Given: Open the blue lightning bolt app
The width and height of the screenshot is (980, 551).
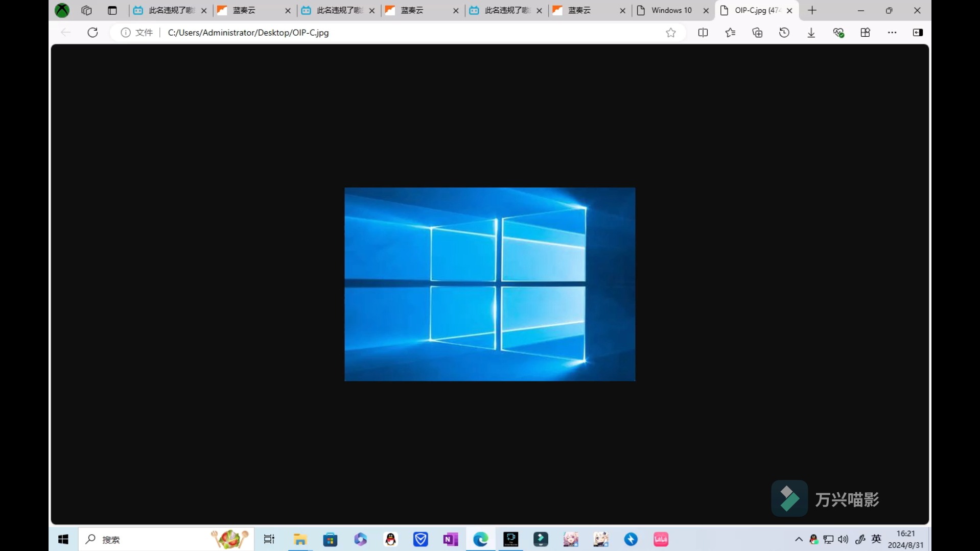Looking at the screenshot, I should (631, 539).
